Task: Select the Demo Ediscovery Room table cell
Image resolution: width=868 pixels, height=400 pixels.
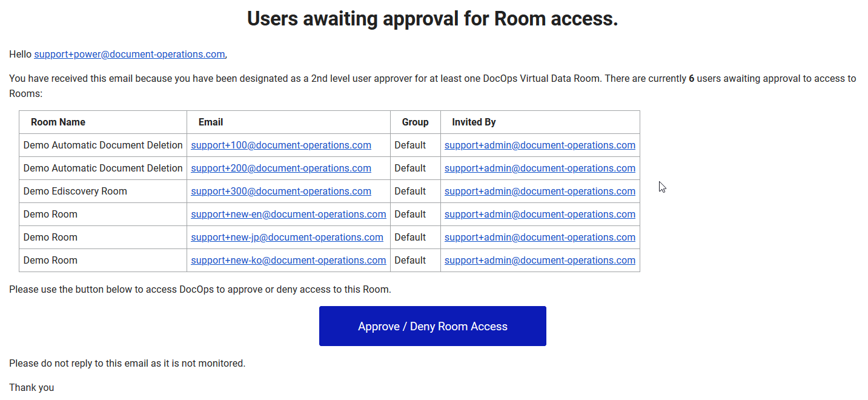Action: click(x=75, y=191)
